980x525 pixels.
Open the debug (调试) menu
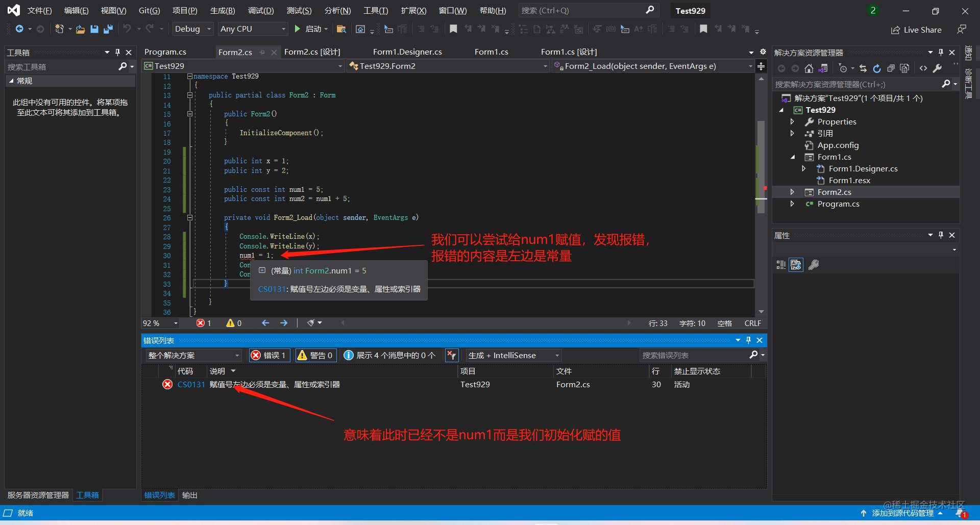coord(261,11)
